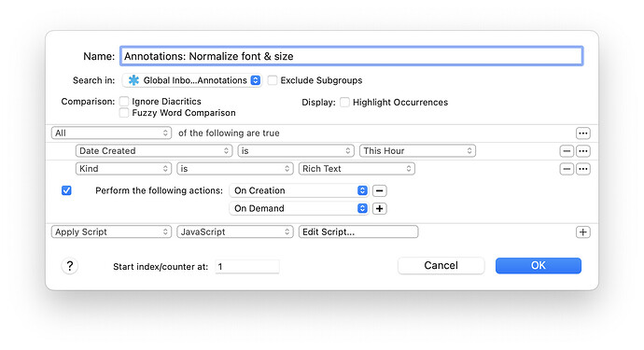Click 'of the following are true' text

(229, 133)
